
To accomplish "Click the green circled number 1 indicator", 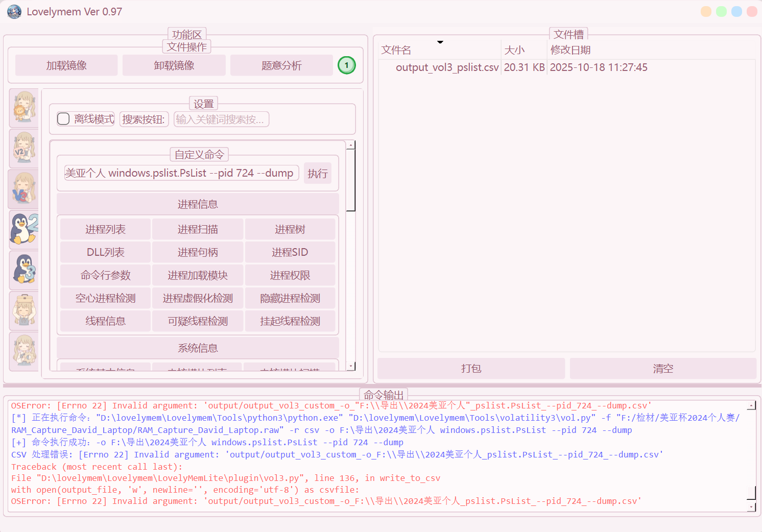I will click(x=347, y=65).
